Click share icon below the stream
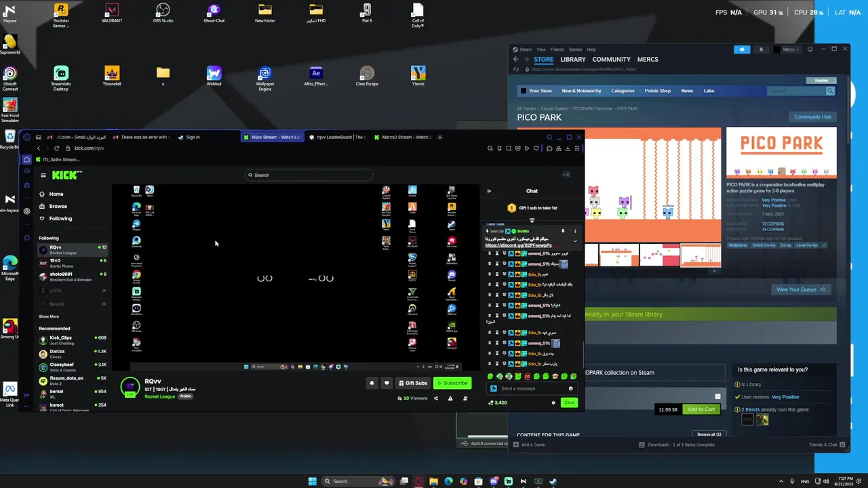The image size is (868, 488). (x=435, y=399)
